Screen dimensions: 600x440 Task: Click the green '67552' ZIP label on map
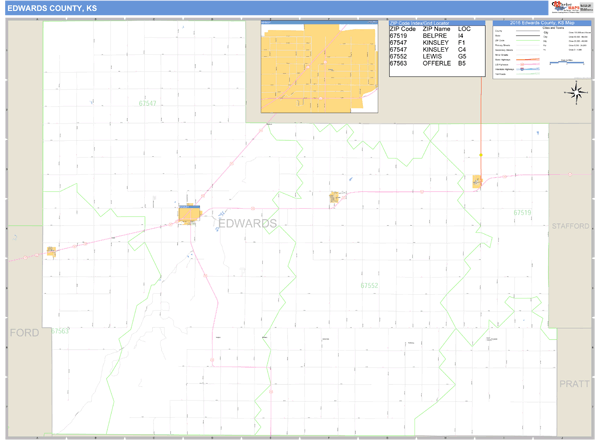pos(369,285)
